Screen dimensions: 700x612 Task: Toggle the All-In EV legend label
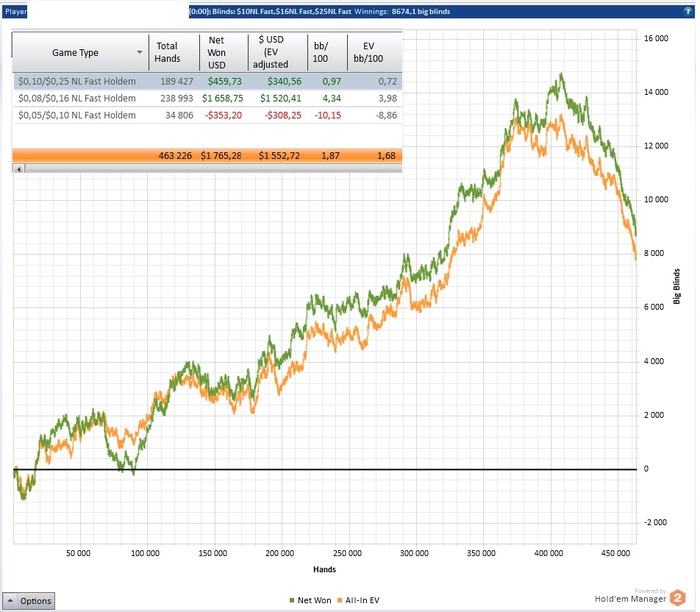click(x=362, y=600)
